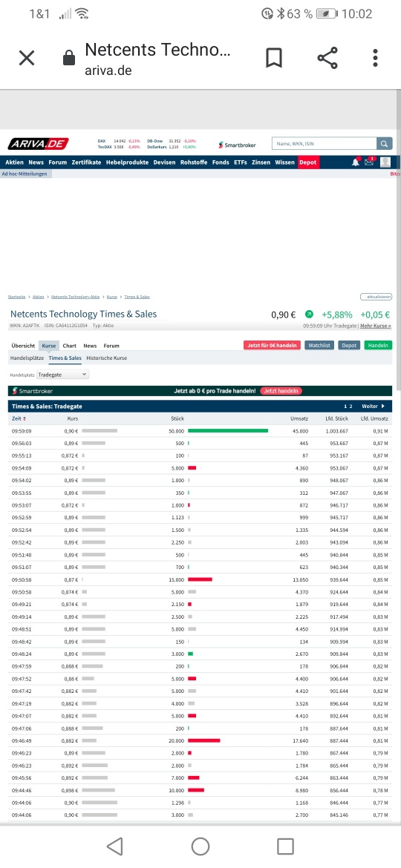
Task: Click Jetzt für 0€ handeln button
Action: point(272,346)
